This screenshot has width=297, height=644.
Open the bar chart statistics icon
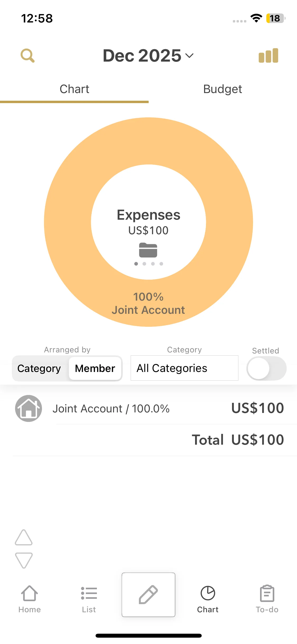pyautogui.click(x=268, y=56)
